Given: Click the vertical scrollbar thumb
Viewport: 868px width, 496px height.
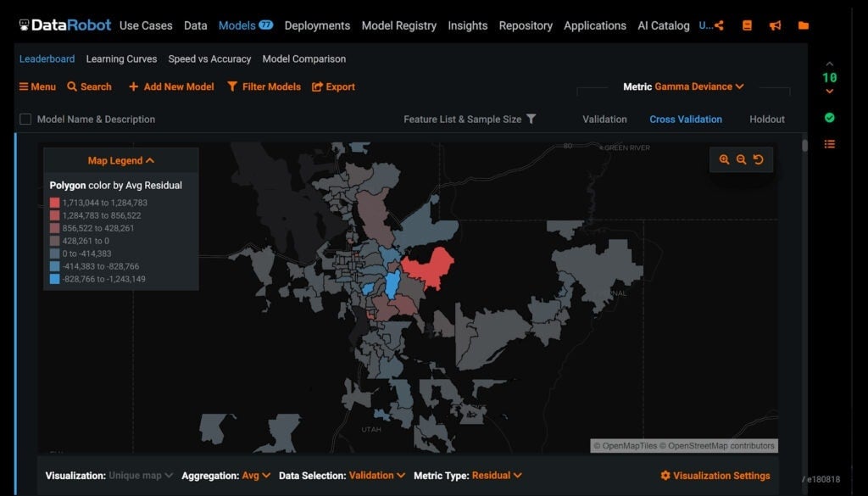Looking at the screenshot, I should 804,145.
